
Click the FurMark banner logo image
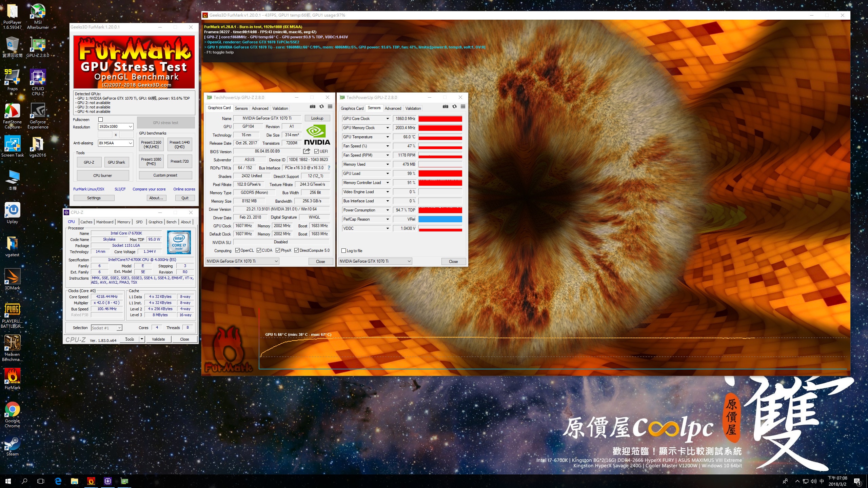click(134, 62)
